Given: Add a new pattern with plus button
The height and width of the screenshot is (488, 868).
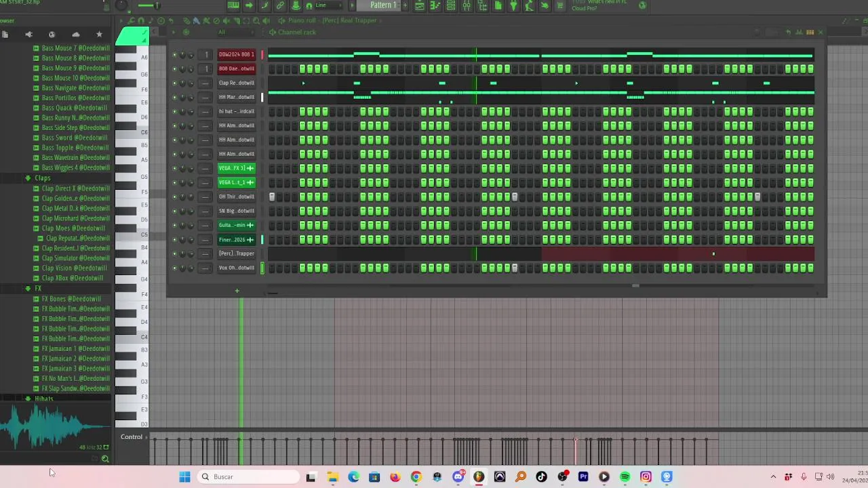Looking at the screenshot, I should coord(405,5).
